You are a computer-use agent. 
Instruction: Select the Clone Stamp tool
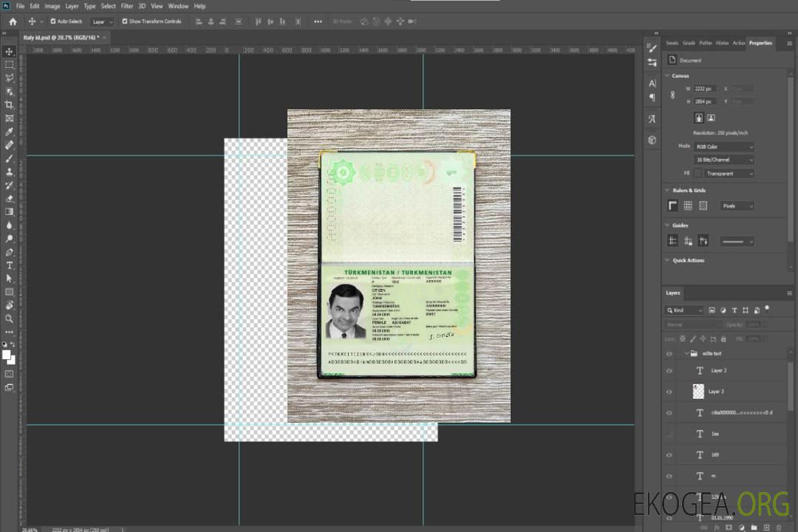[x=9, y=171]
